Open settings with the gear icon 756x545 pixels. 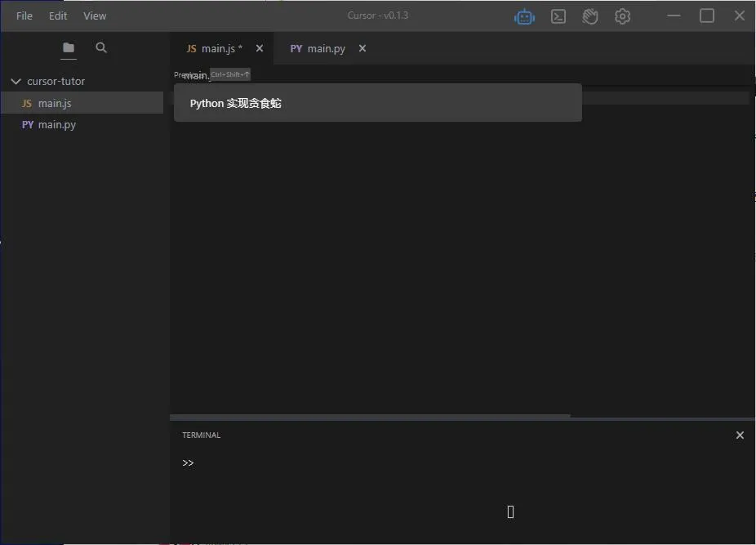click(623, 16)
